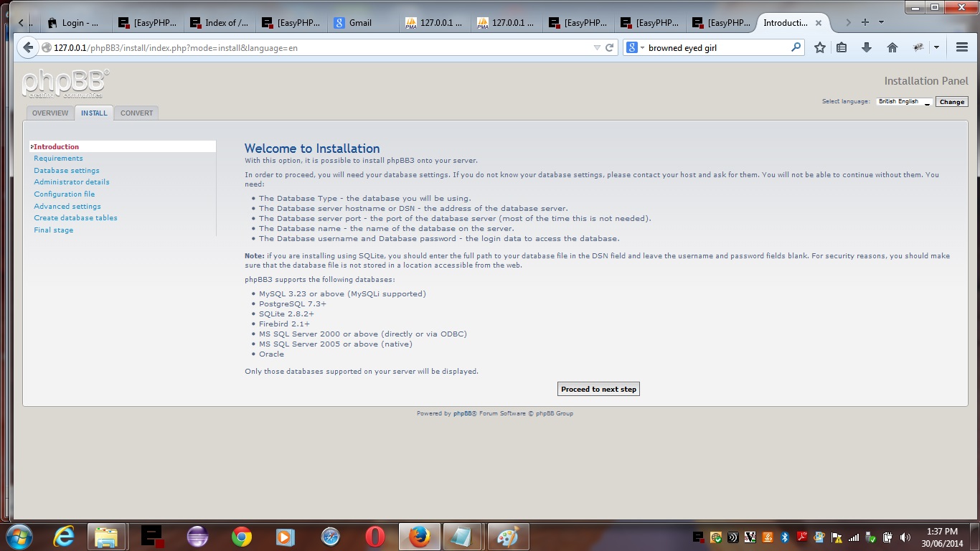Click the address bar URL field
Screen dimensions: 980x551
click(x=316, y=48)
